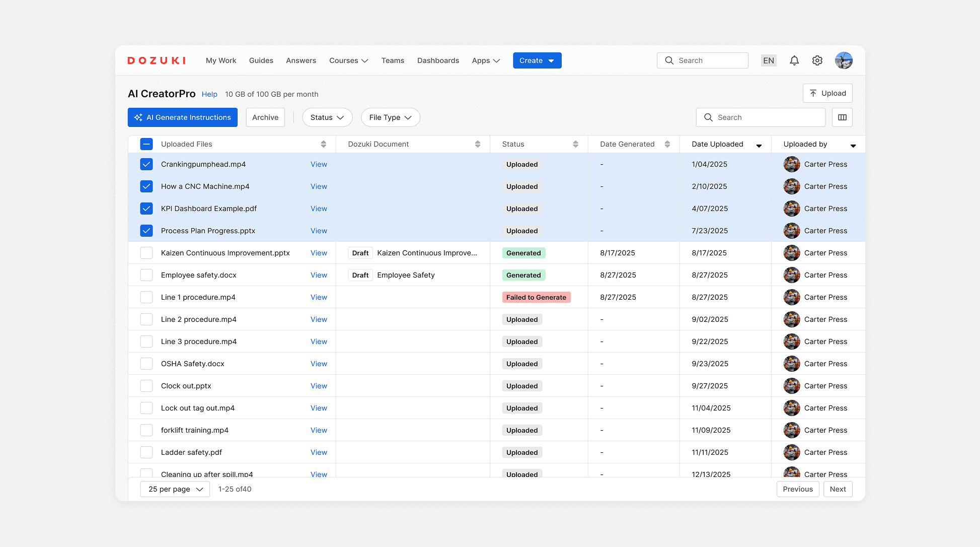The image size is (980, 547).
Task: Go to the Previous page
Action: [x=798, y=489]
